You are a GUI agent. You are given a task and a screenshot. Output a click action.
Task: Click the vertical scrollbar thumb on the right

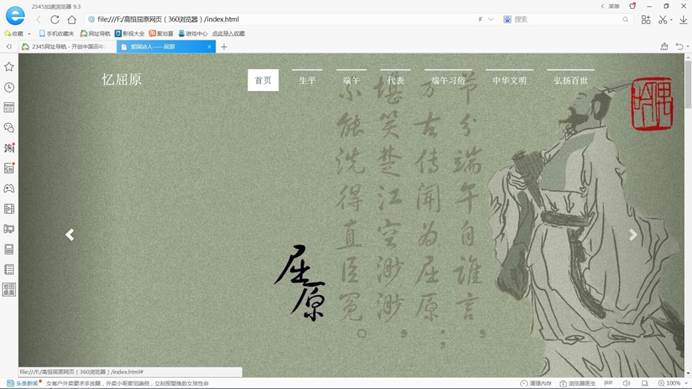(688, 84)
